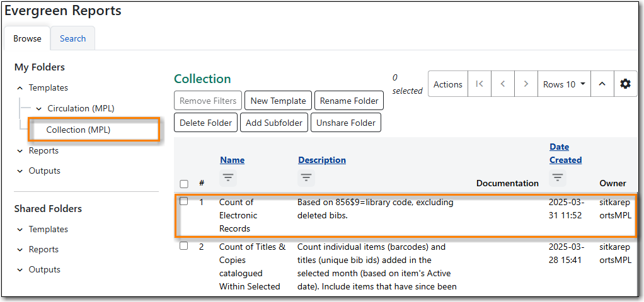Switch to the Search tab

pos(72,38)
